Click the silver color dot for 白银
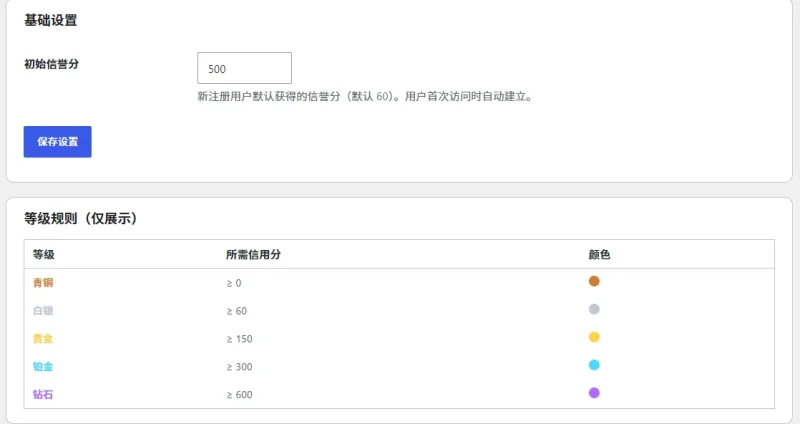This screenshot has height=424, width=800. pos(594,309)
